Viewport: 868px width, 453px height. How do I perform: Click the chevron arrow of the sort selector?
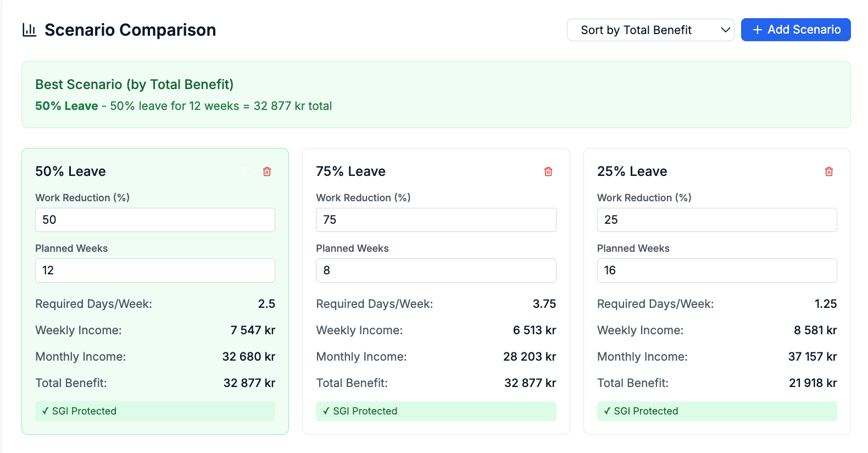pos(725,30)
